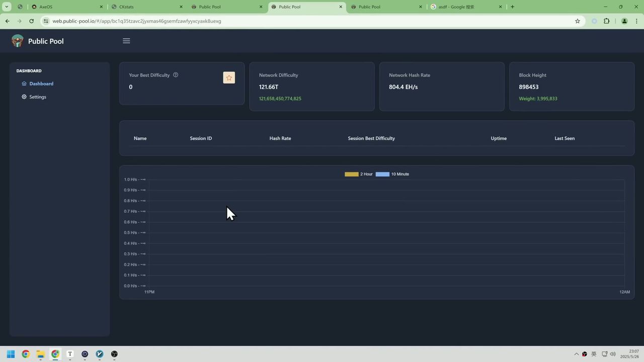The height and width of the screenshot is (362, 644).
Task: Toggle the 10 Minute chart legend
Action: tap(392, 174)
